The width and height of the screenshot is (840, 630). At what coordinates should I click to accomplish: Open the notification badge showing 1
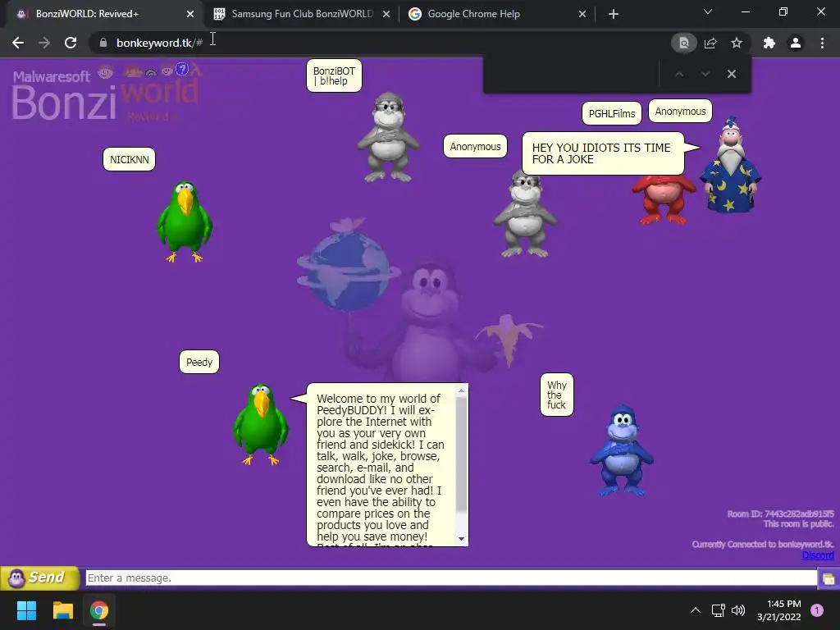(817, 610)
